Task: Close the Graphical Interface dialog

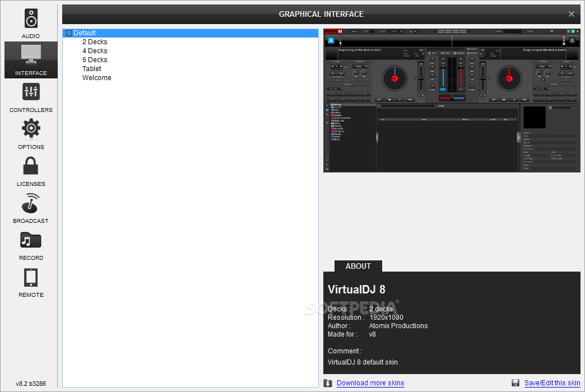Action: pos(571,14)
